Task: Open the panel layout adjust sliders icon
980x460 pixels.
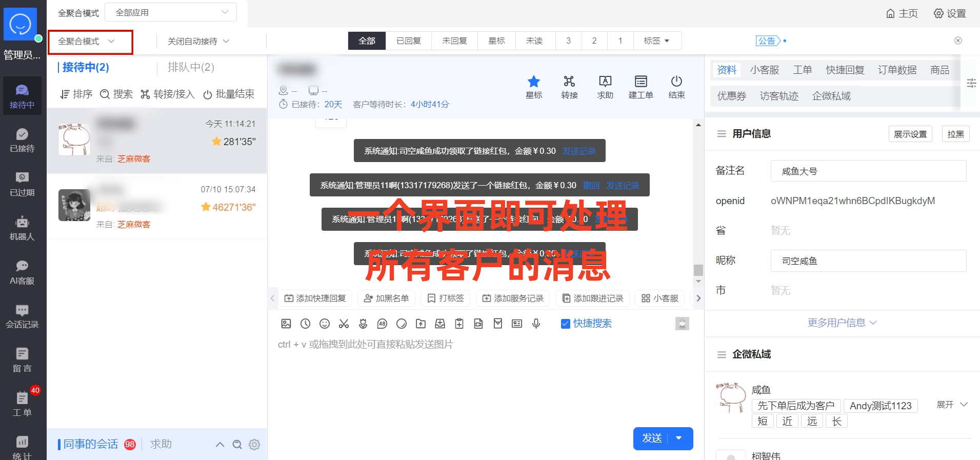Action: pyautogui.click(x=971, y=83)
